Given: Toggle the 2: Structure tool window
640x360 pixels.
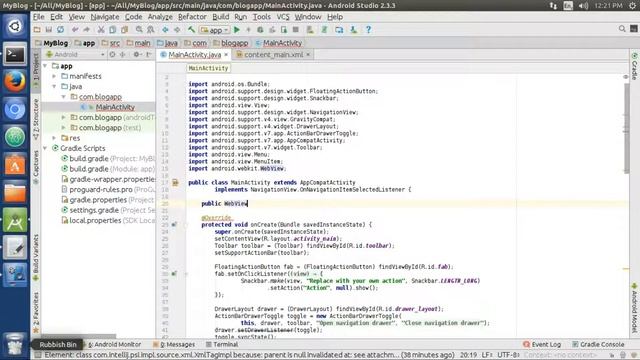Looking at the screenshot, I should [x=36, y=119].
